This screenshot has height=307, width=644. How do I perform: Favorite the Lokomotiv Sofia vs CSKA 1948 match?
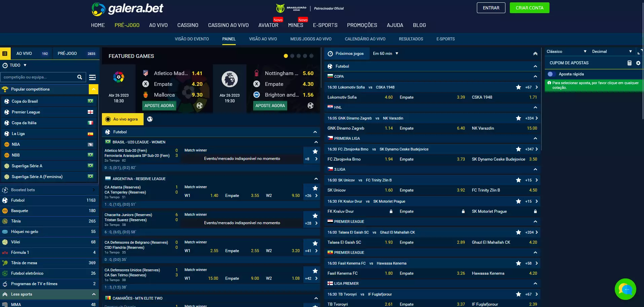click(518, 87)
